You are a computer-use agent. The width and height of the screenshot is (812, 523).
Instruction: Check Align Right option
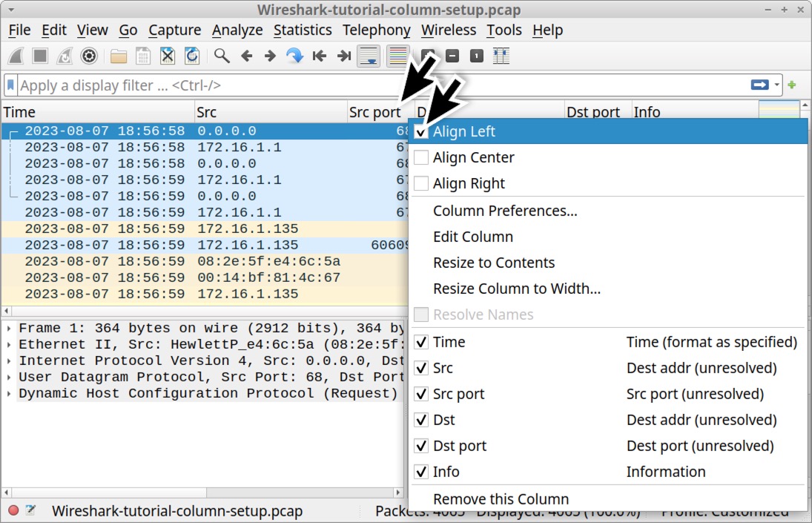(x=421, y=183)
